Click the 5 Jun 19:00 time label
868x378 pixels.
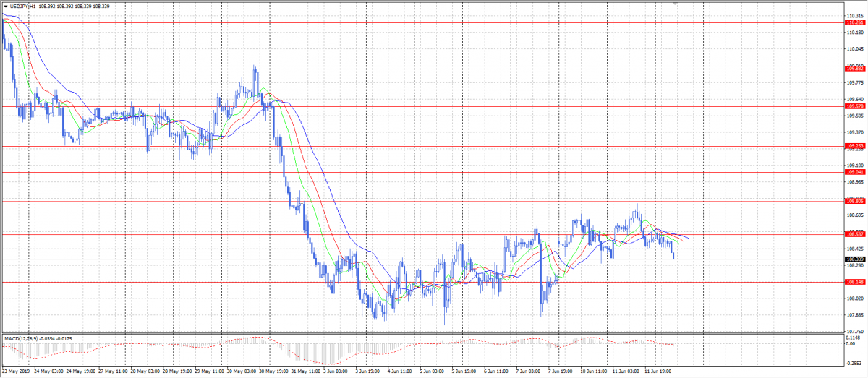pos(464,372)
